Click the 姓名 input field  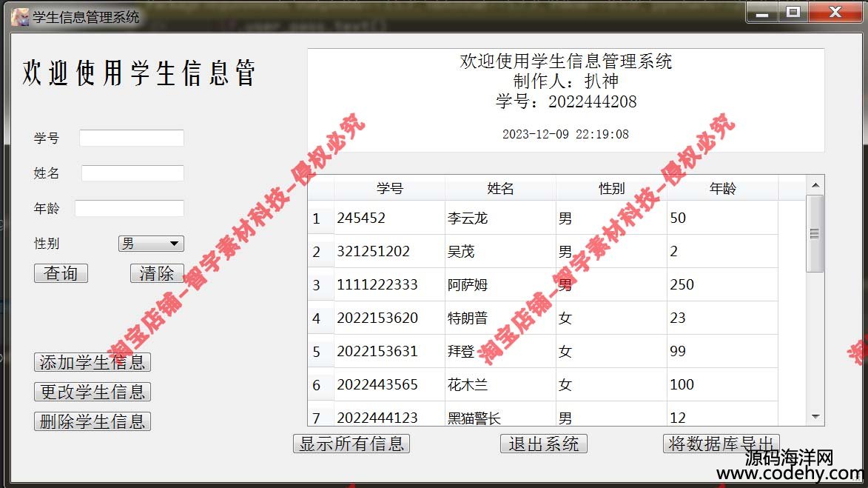[x=133, y=173]
